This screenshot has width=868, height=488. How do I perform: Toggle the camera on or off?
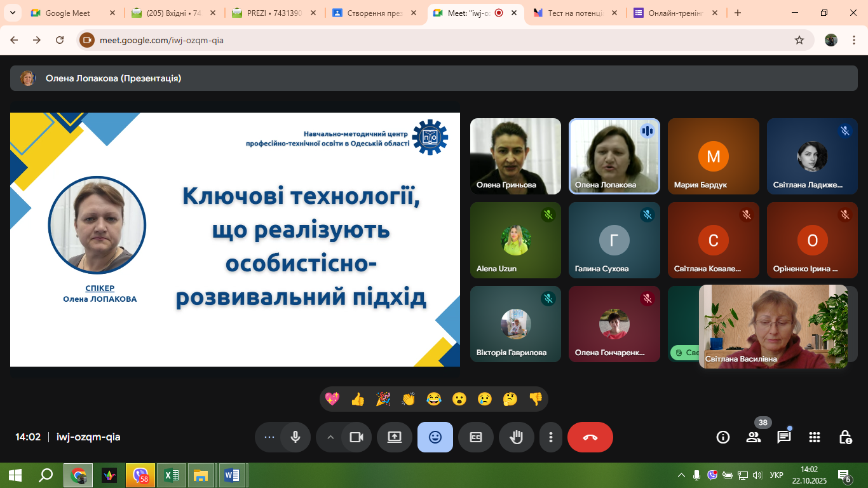pyautogui.click(x=356, y=437)
